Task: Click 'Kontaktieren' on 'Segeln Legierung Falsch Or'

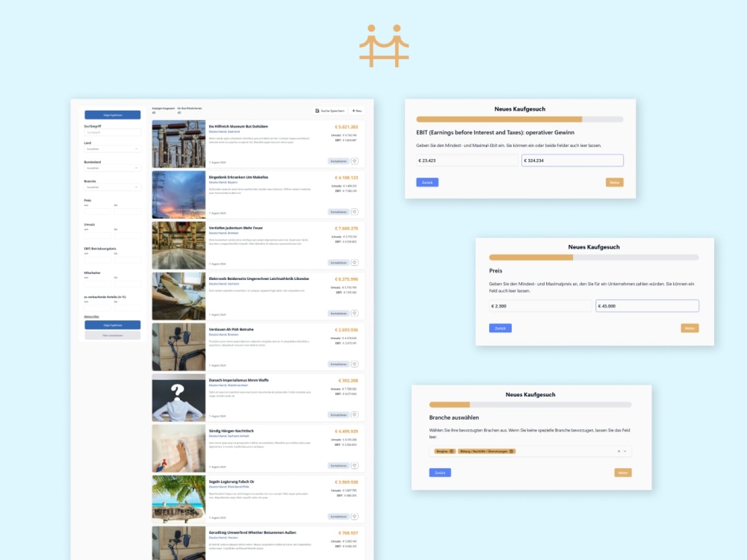Action: pos(338,517)
